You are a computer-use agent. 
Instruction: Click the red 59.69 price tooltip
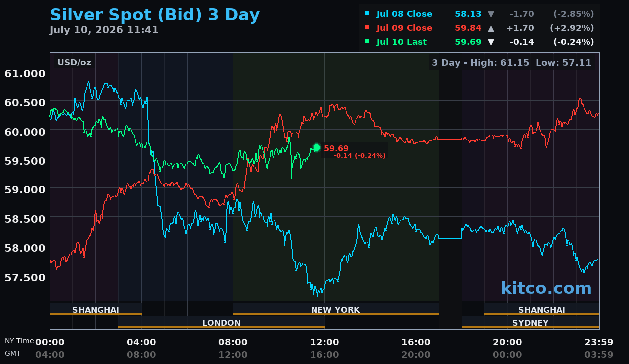(x=336, y=148)
